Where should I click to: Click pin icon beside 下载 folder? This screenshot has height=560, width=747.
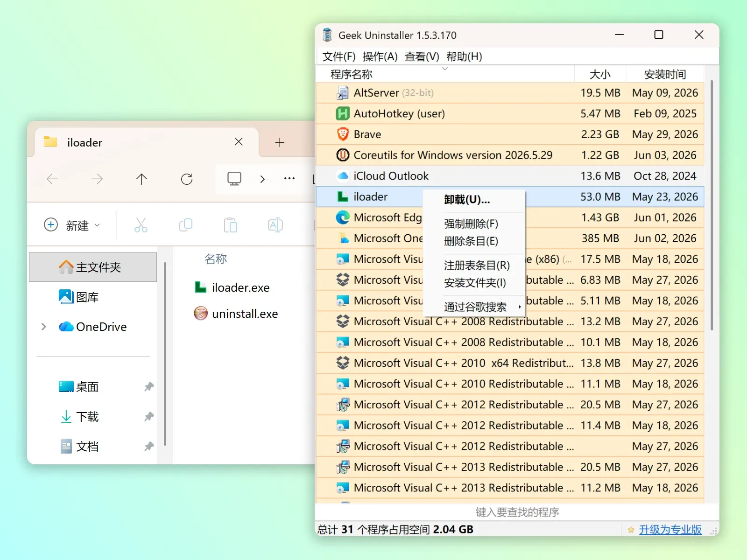[149, 416]
